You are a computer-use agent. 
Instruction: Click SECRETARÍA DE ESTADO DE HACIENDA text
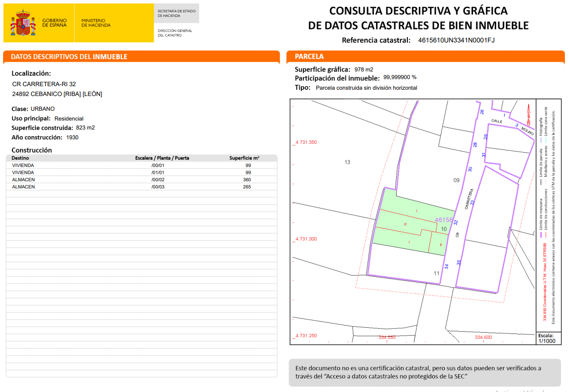click(x=176, y=13)
